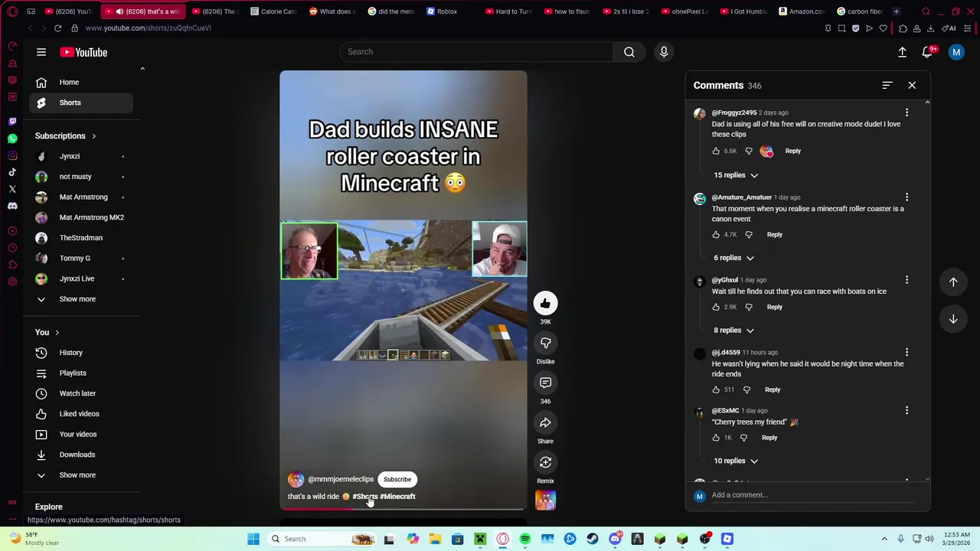
Task: Open the Jynxzi subscription channel
Action: 80,156
